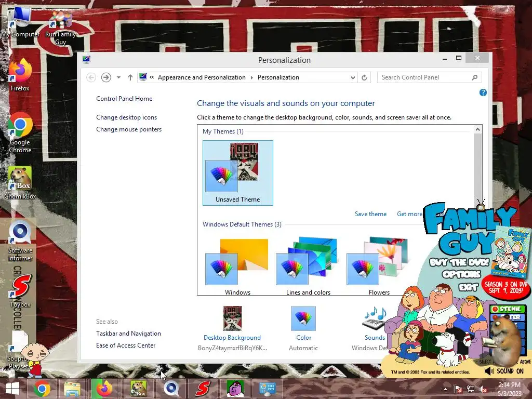Open Taskbar and Navigation link
This screenshot has width=532, height=399.
point(129,334)
